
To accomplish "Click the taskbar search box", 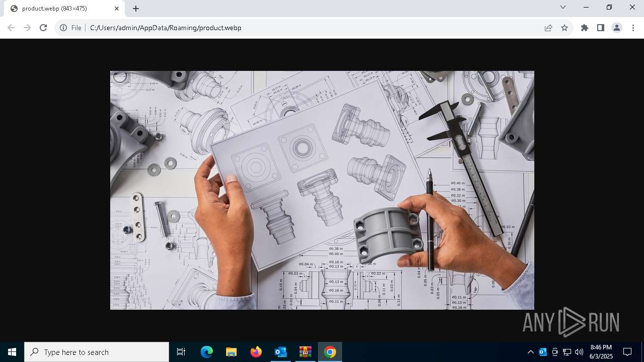I will tap(97, 352).
